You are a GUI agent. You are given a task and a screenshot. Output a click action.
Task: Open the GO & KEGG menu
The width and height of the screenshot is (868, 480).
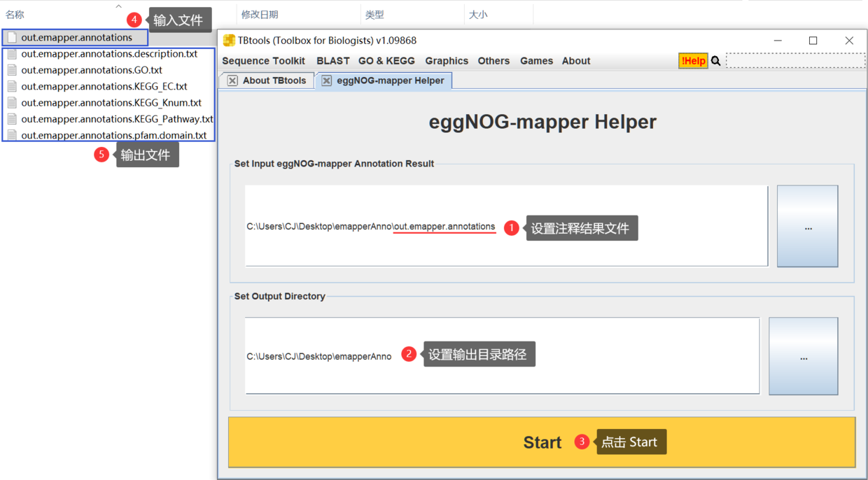pyautogui.click(x=386, y=61)
